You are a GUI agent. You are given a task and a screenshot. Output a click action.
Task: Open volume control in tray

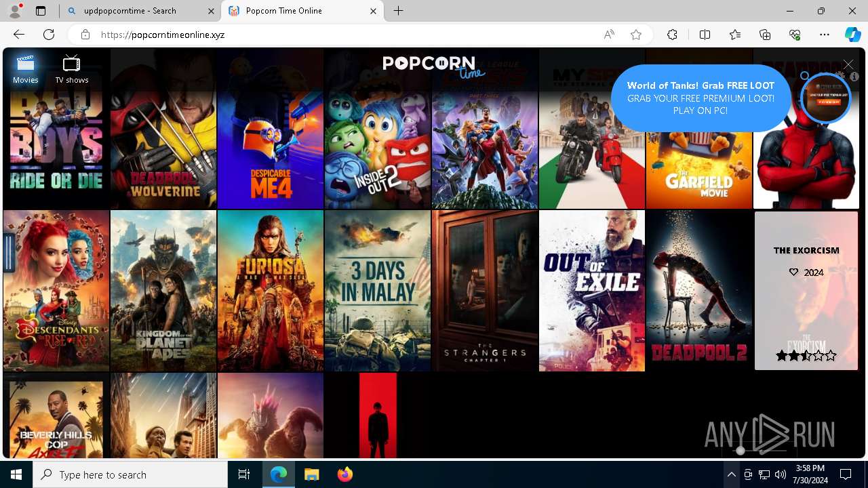pos(781,474)
